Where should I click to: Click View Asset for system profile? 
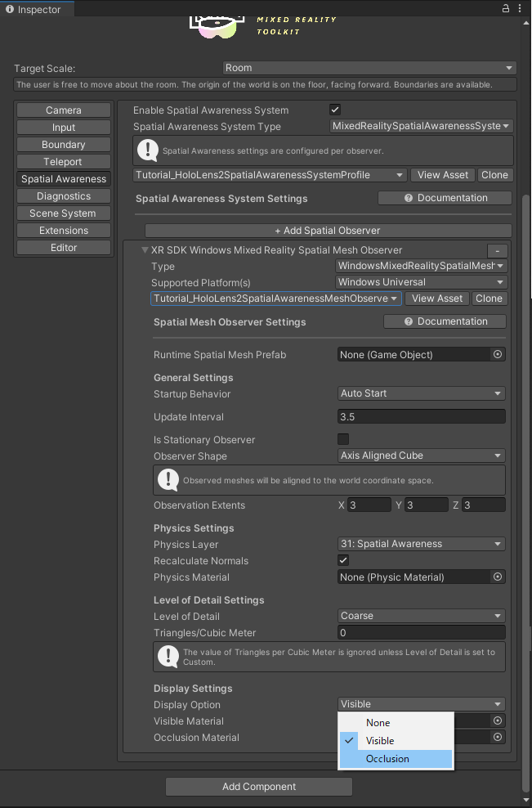pos(443,175)
